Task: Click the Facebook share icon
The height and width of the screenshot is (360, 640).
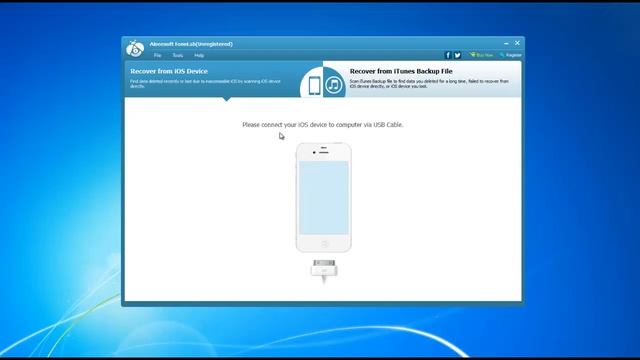Action: tap(447, 55)
